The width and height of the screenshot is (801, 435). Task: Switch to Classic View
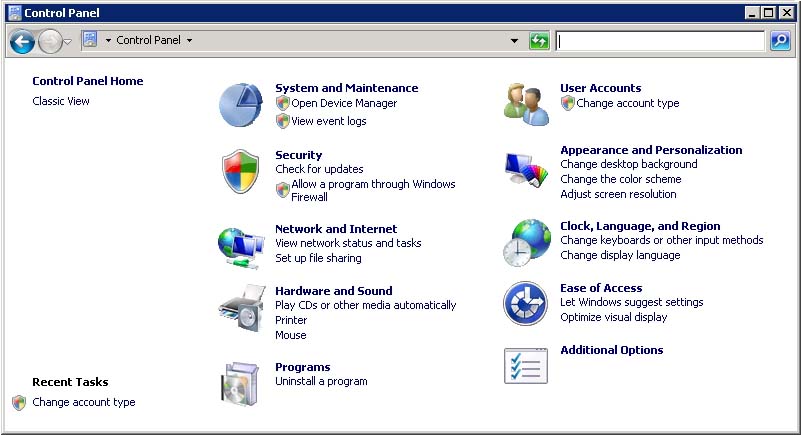tap(61, 101)
